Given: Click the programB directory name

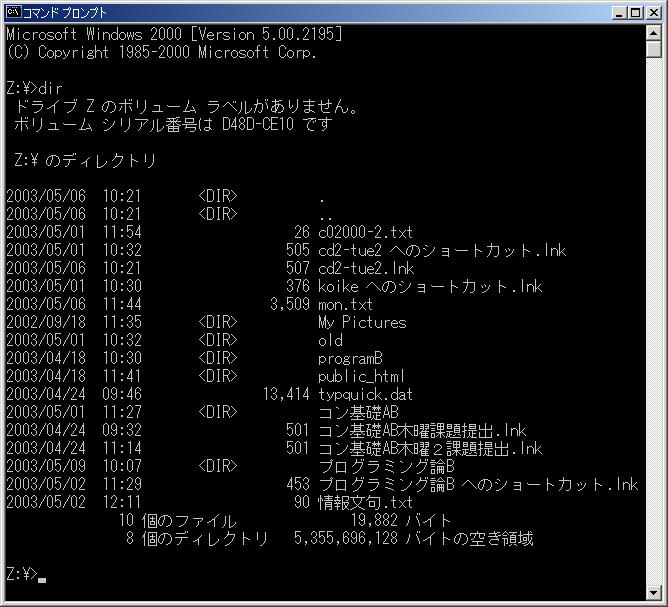Looking at the screenshot, I should click(x=350, y=359).
